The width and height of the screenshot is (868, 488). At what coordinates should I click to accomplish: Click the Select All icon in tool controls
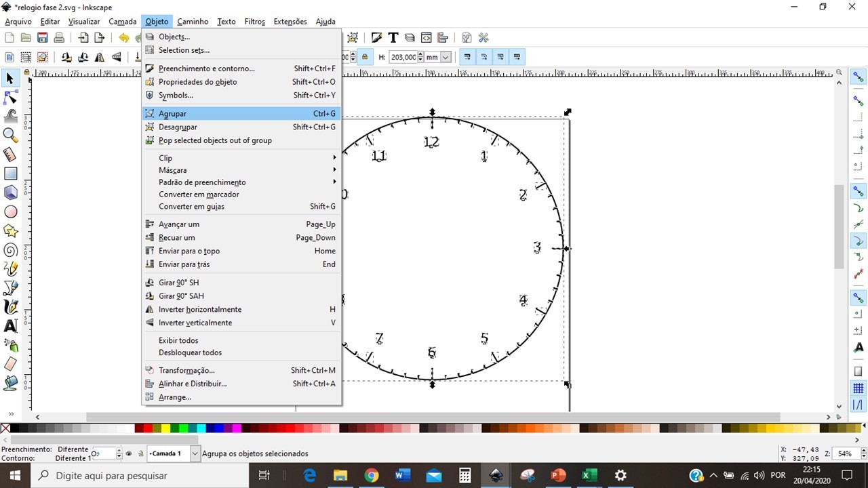click(x=9, y=58)
